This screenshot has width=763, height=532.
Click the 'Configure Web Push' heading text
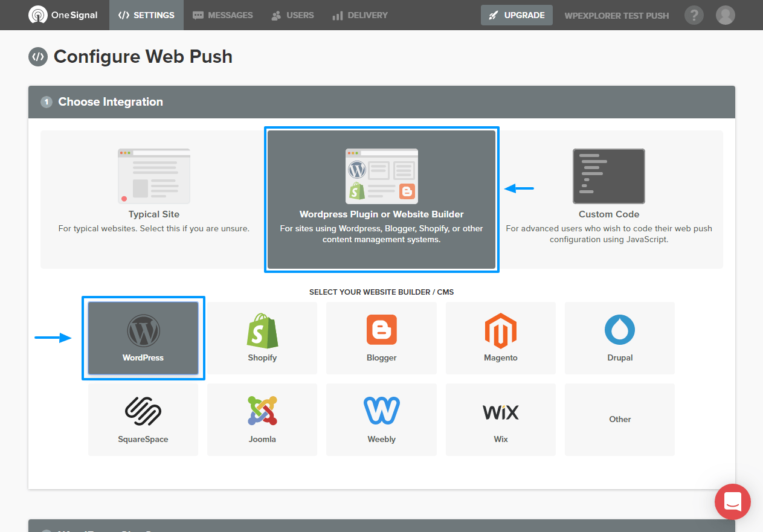coord(143,57)
